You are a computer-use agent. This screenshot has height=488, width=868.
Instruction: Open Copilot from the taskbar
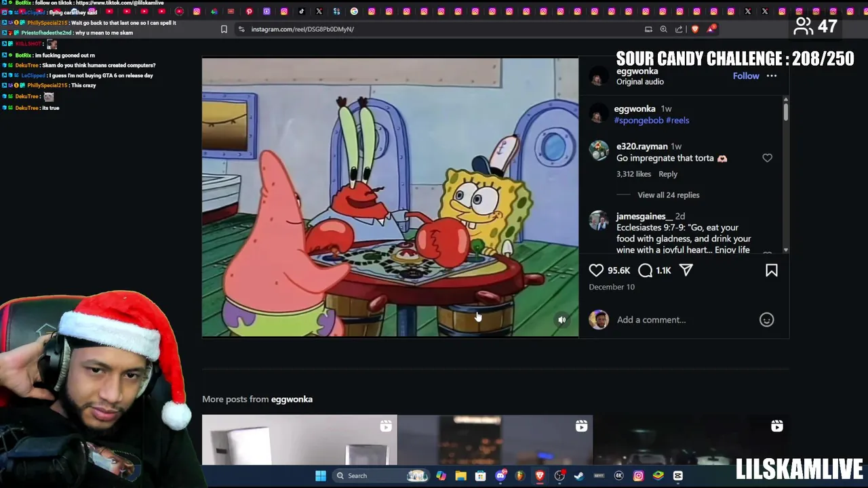point(441,476)
